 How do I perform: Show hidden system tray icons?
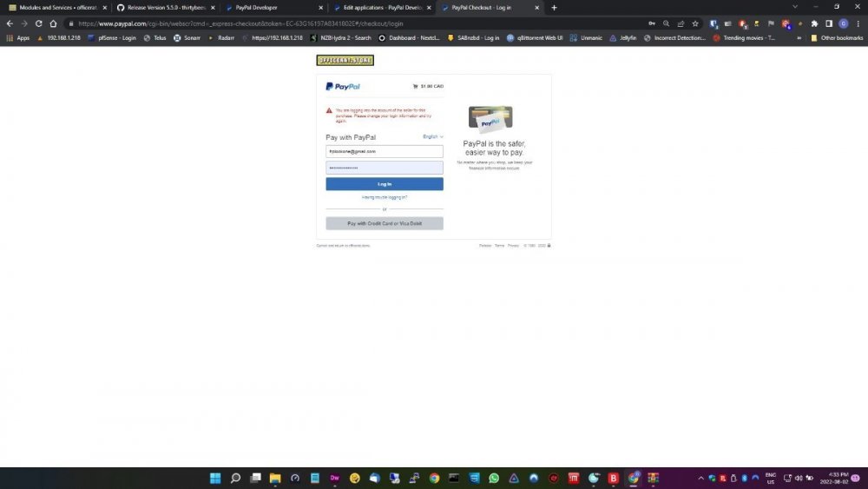tap(701, 478)
